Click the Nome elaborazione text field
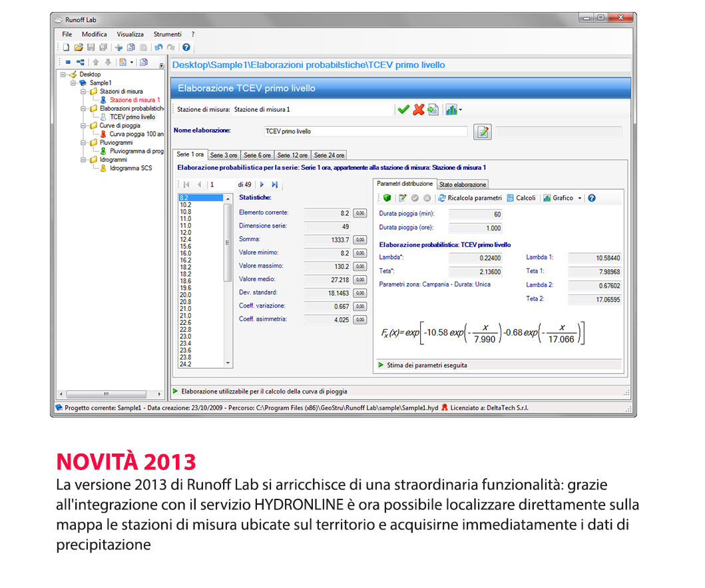 (x=365, y=131)
